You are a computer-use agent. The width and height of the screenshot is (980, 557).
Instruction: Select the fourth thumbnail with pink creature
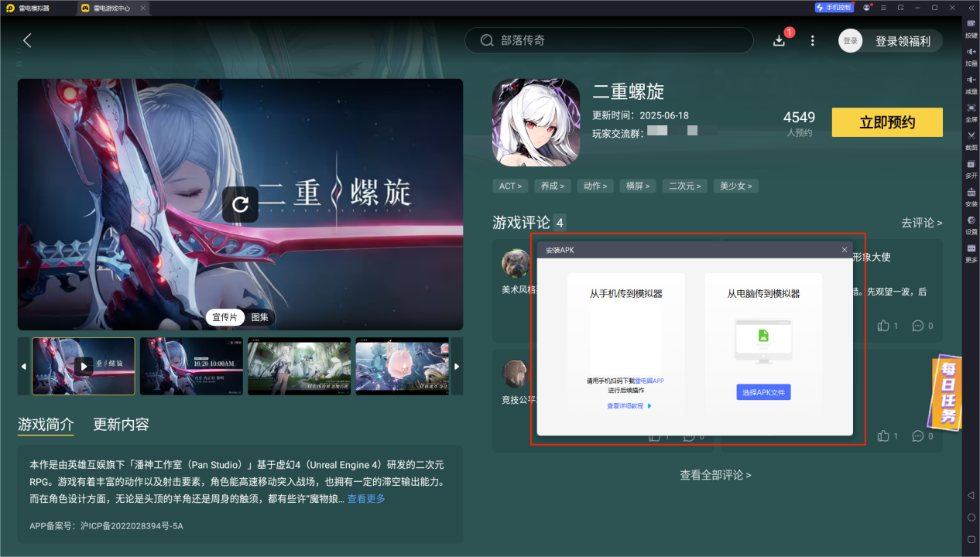point(402,366)
